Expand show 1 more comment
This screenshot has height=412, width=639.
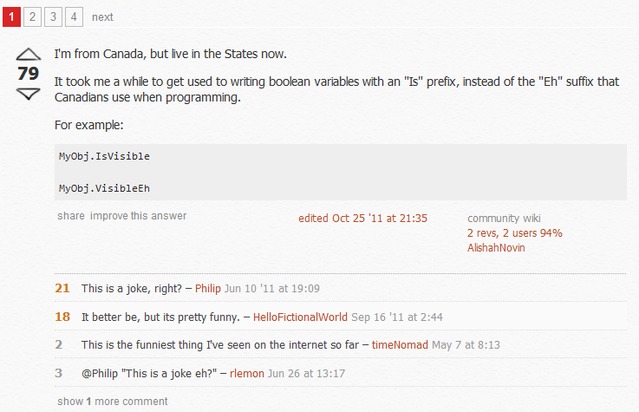click(x=112, y=401)
